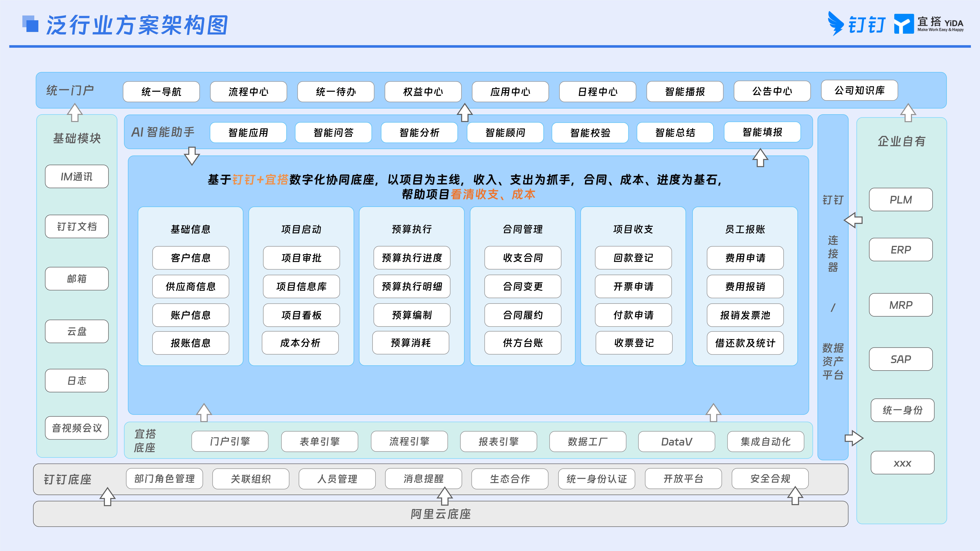Click the 项目审批 box
The height and width of the screenshot is (551, 980).
pos(301,258)
